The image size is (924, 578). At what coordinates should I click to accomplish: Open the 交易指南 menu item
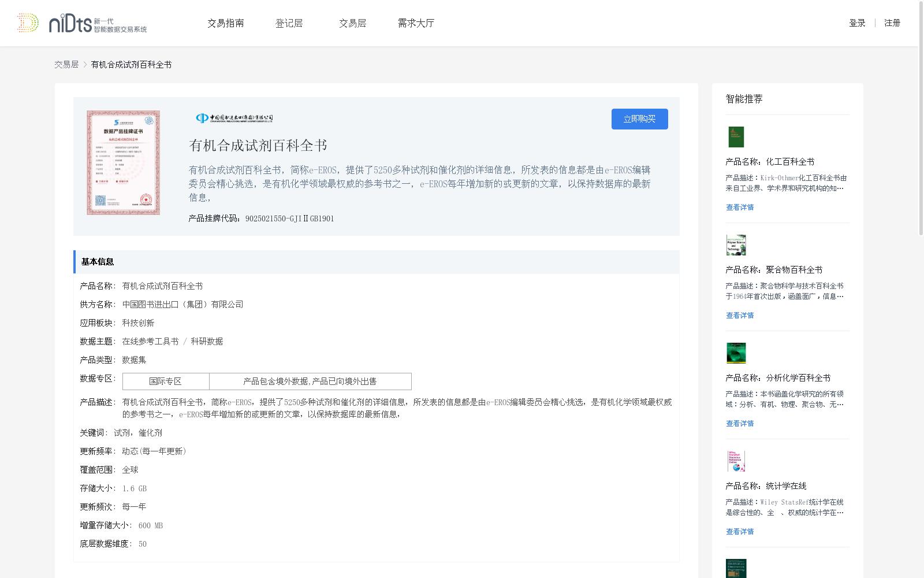coord(226,23)
